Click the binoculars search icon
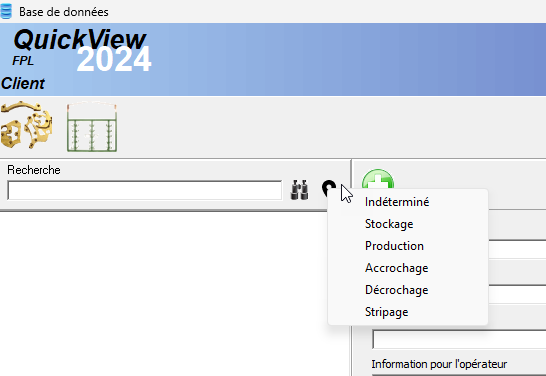 (x=299, y=190)
